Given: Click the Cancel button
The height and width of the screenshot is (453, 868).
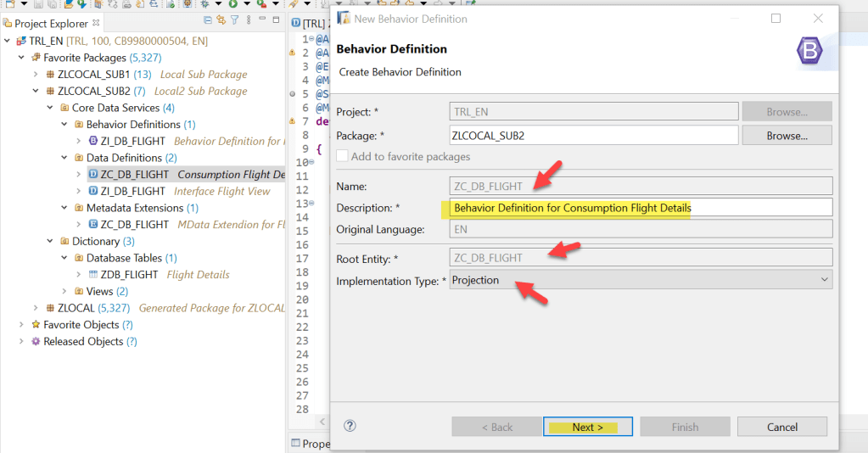Looking at the screenshot, I should click(781, 427).
